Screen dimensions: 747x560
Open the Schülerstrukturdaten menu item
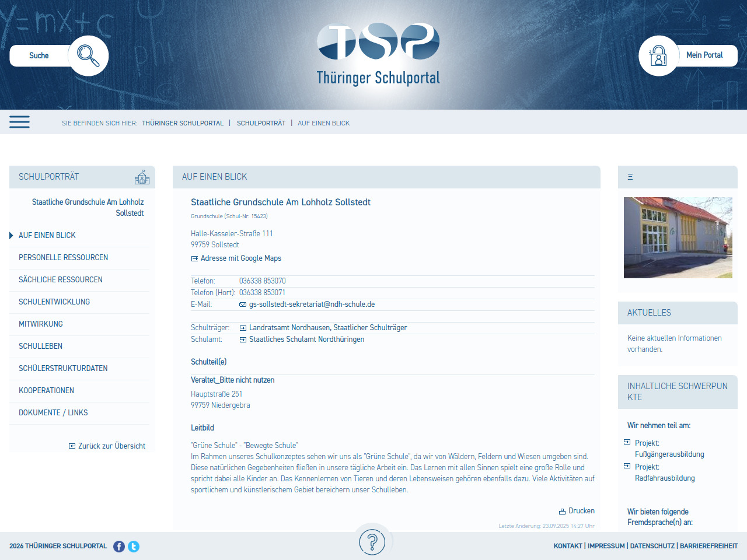(x=63, y=368)
